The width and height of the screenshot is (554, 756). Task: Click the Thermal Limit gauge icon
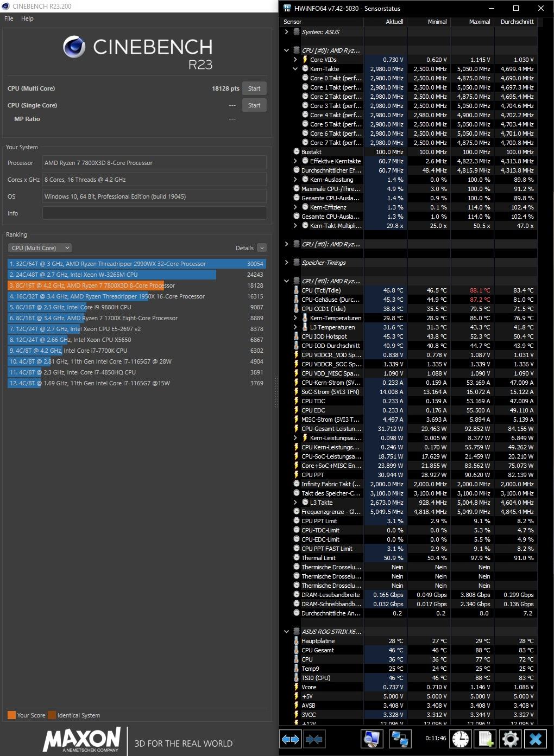point(297,558)
